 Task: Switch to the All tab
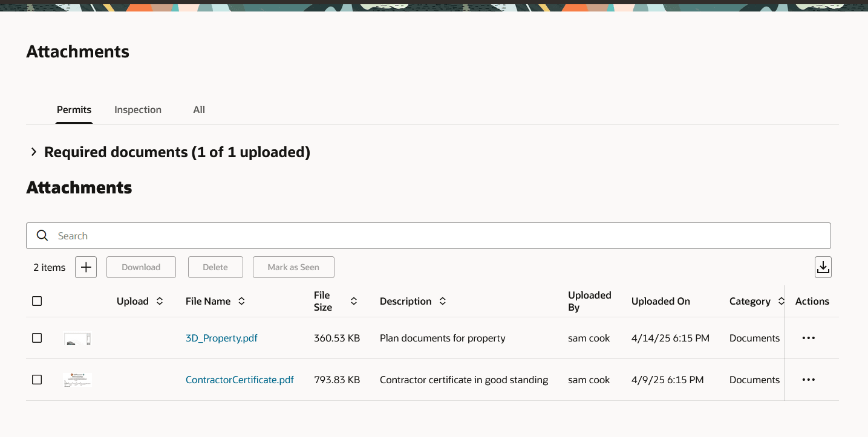point(198,109)
